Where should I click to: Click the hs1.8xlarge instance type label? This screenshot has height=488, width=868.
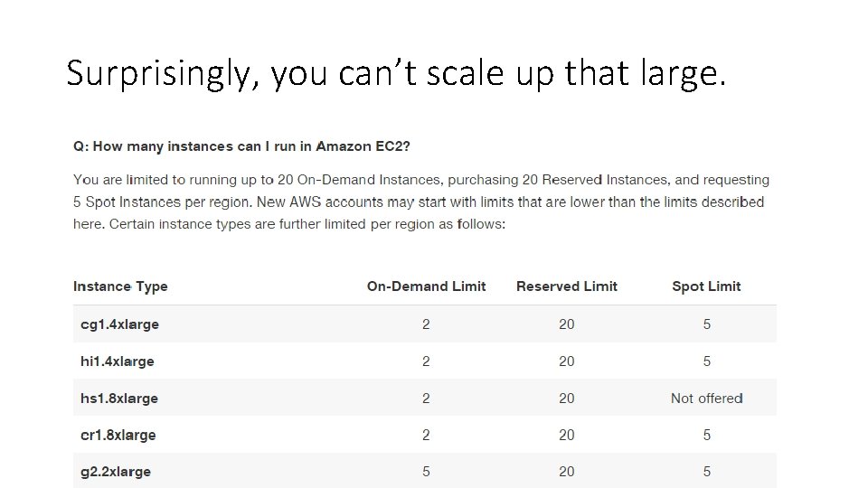tap(119, 399)
